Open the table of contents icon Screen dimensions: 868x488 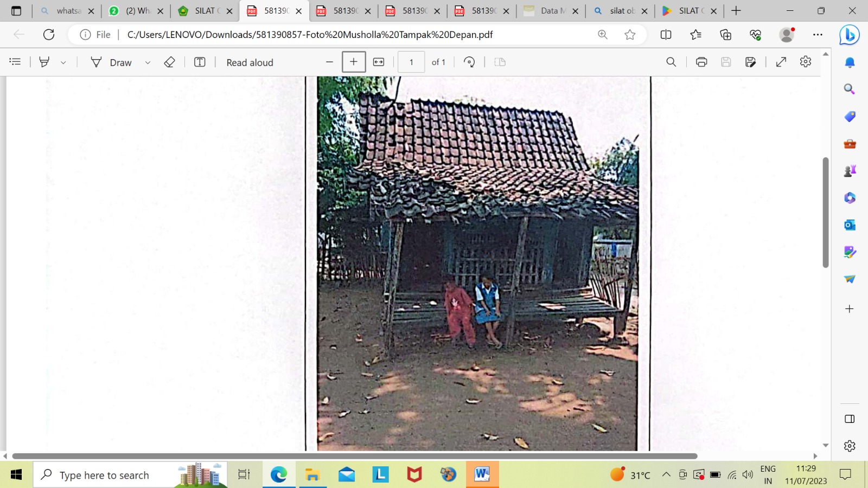pyautogui.click(x=15, y=62)
